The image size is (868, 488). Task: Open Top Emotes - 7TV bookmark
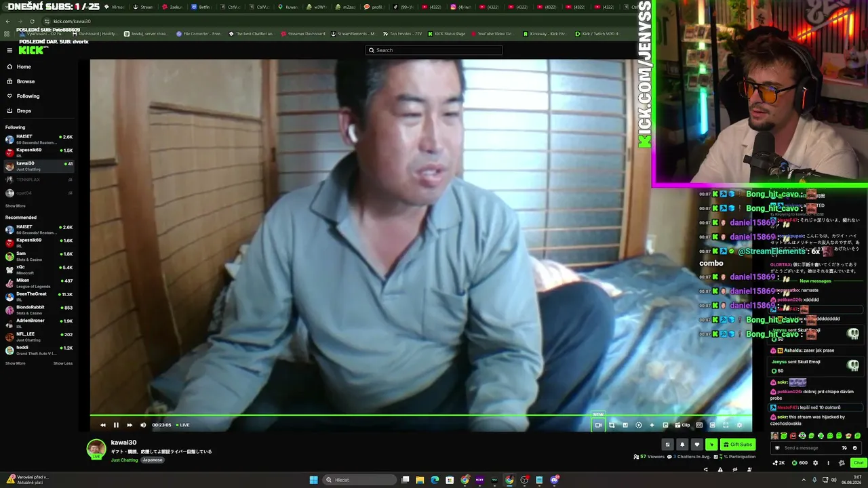[402, 34]
